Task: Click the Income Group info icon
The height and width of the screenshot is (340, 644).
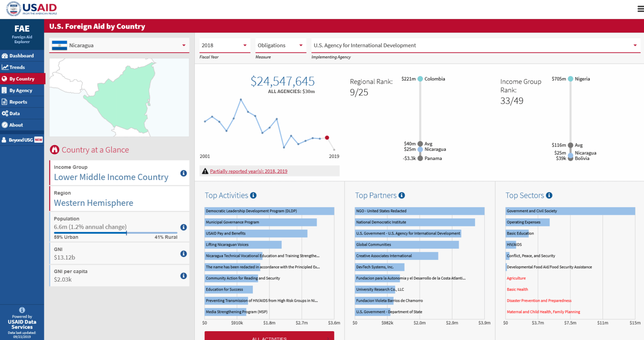Action: click(184, 173)
